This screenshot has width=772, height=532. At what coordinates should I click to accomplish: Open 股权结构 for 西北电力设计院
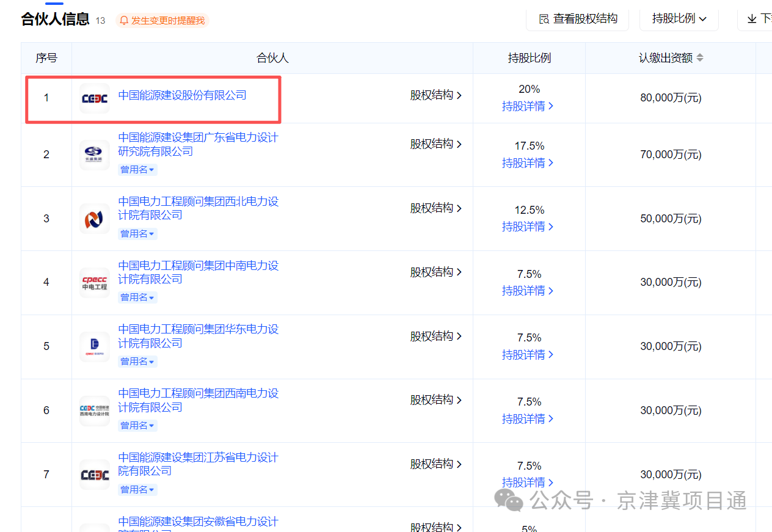coord(436,208)
